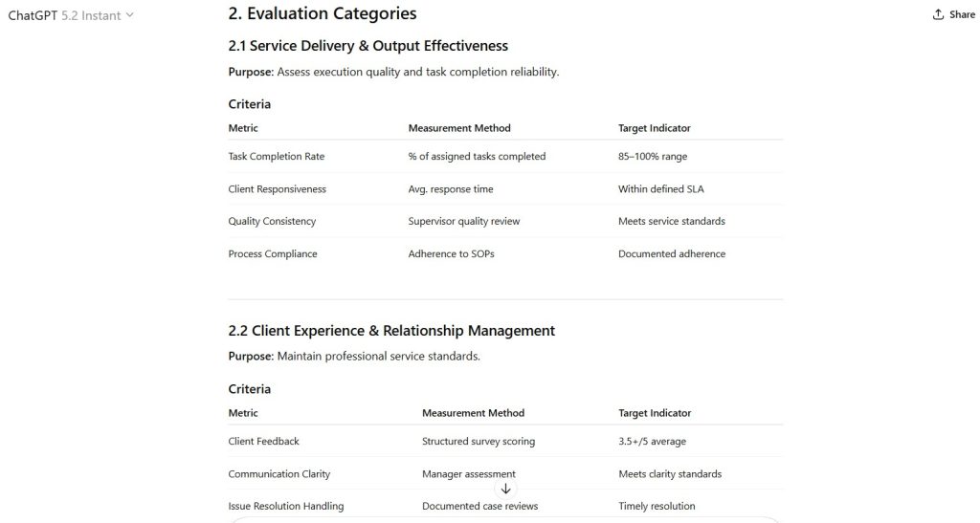This screenshot has width=980, height=523.
Task: Select the "Within defined SLA" target cell
Action: coord(660,189)
